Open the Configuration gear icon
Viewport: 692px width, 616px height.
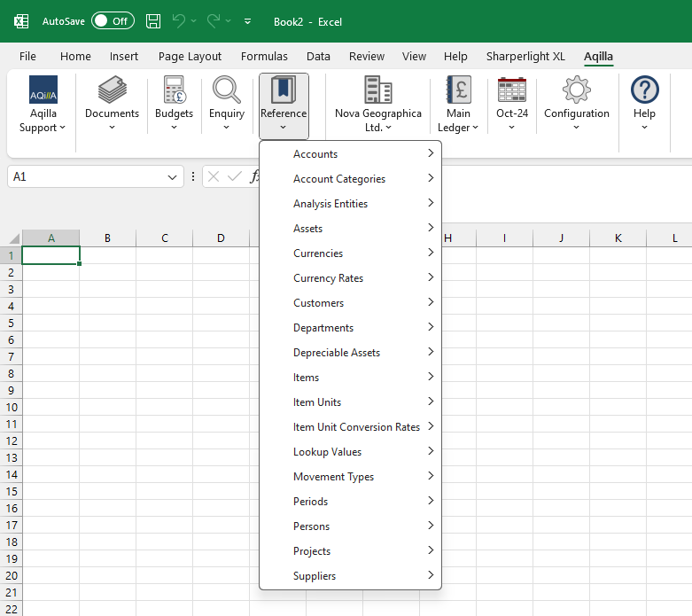576,90
